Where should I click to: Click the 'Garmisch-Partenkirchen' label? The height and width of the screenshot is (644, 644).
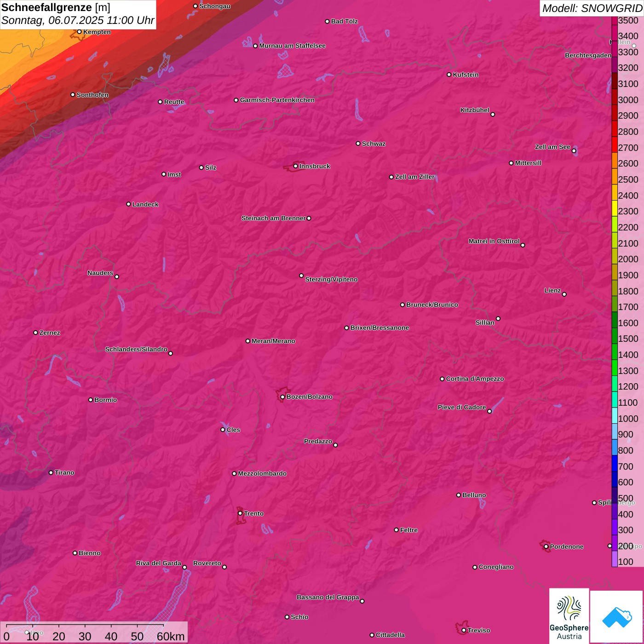[277, 100]
